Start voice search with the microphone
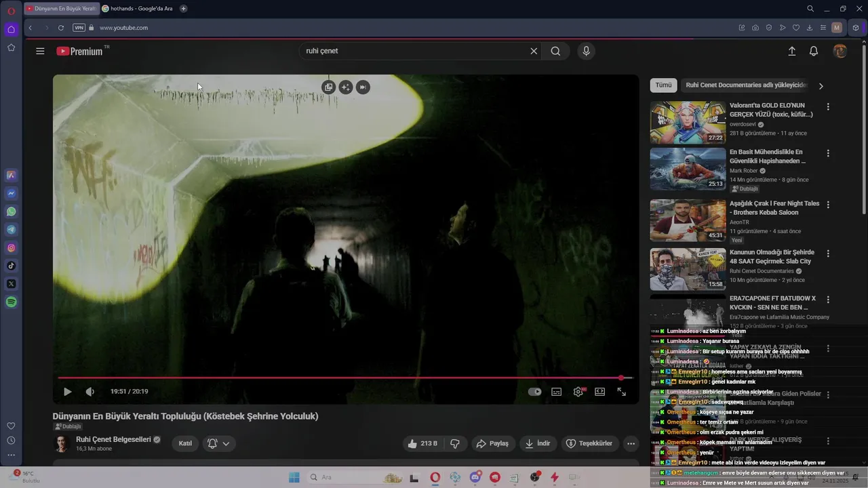The height and width of the screenshot is (488, 868). [x=587, y=51]
